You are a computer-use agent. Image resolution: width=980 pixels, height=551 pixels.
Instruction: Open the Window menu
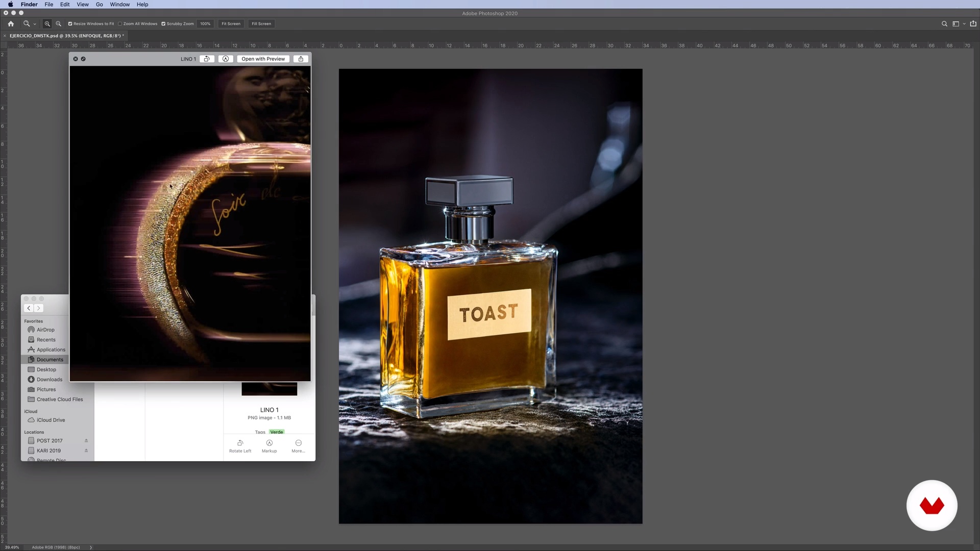[120, 5]
